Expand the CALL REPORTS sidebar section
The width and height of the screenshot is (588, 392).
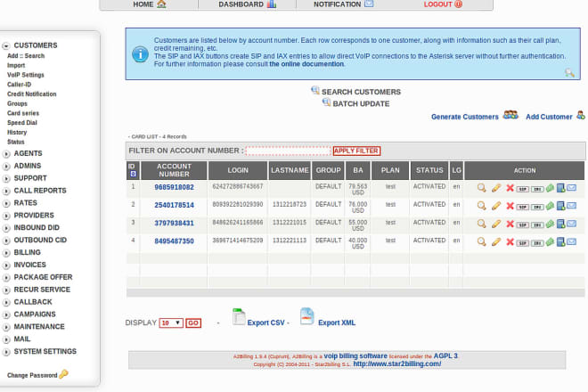[x=6, y=191]
